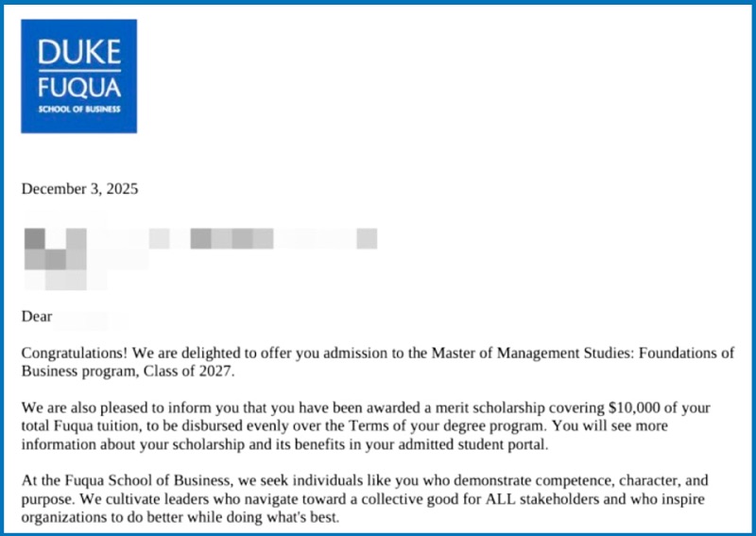Click the date December 3, 2025
Screen dimensions: 756x536
pyautogui.click(x=79, y=188)
